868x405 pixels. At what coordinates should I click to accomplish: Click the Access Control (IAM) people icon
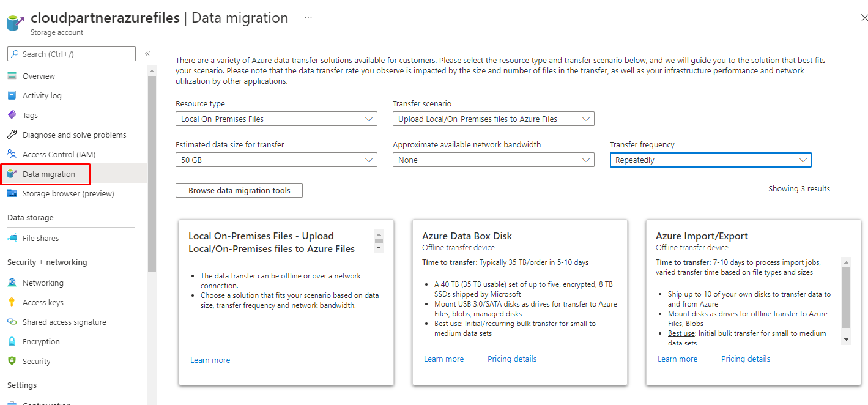[12, 154]
